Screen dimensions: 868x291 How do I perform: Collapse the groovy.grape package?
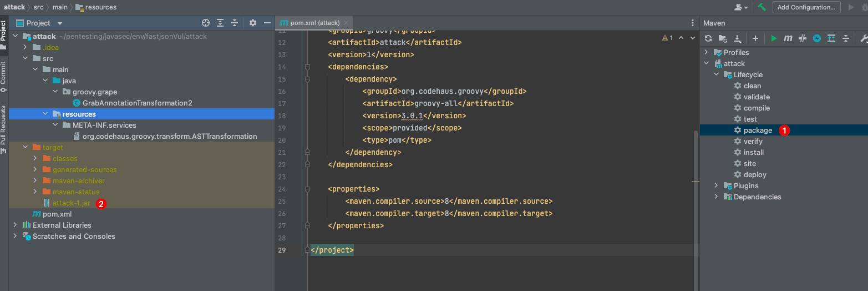click(55, 92)
